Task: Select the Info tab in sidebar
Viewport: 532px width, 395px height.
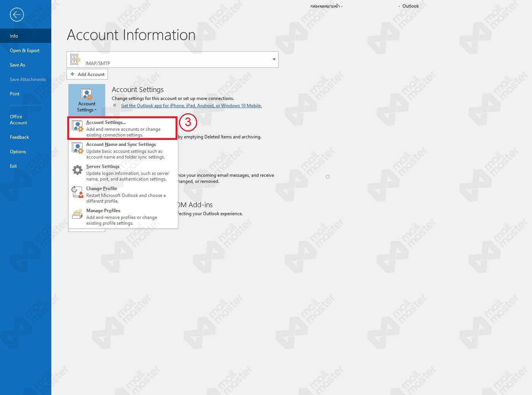Action: pos(25,36)
